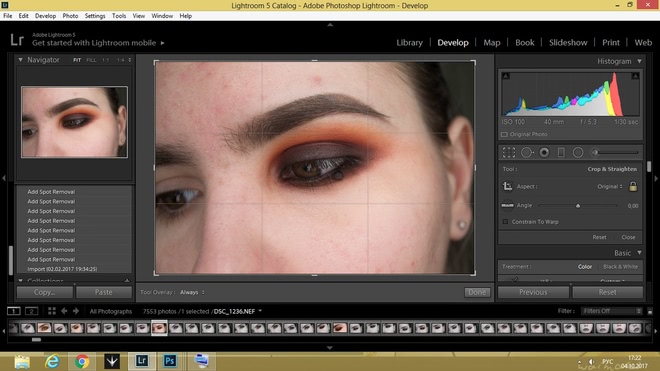Click the Paste button
This screenshot has width=660, height=371.
[104, 292]
